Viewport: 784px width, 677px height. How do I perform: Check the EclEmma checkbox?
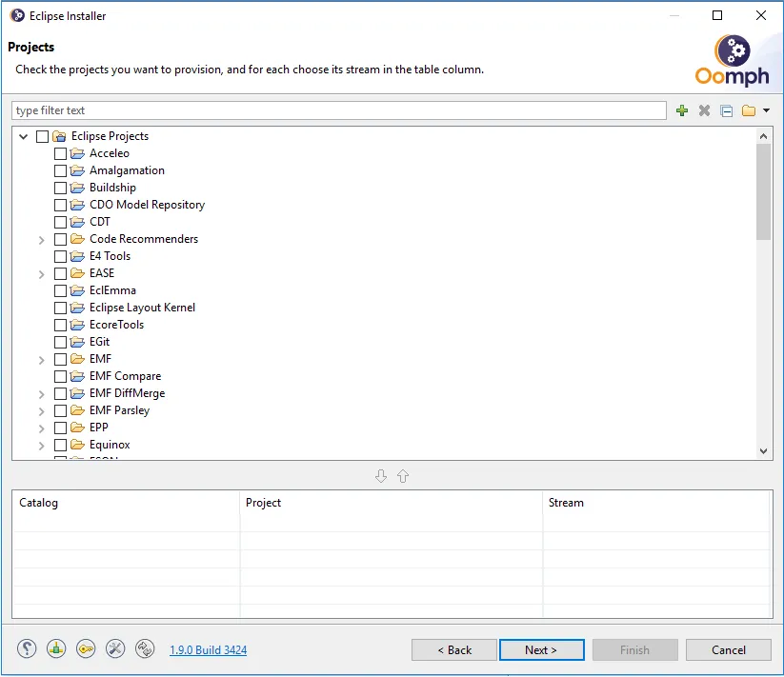pyautogui.click(x=61, y=290)
